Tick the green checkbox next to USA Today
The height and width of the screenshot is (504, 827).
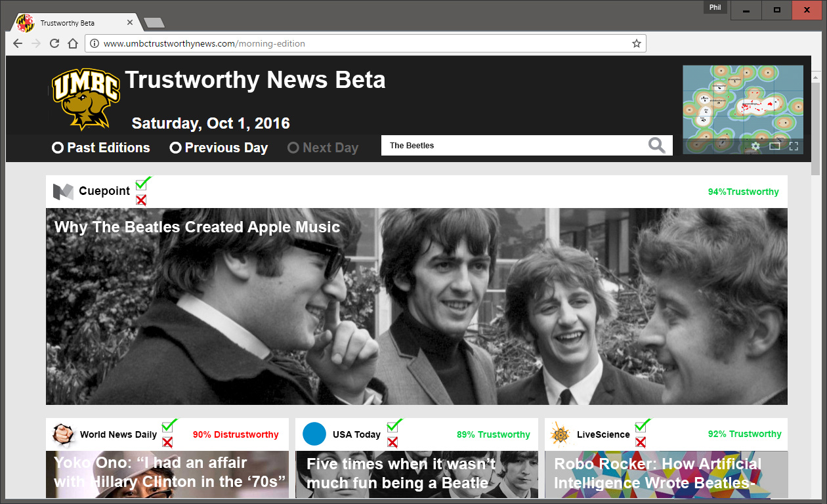392,427
